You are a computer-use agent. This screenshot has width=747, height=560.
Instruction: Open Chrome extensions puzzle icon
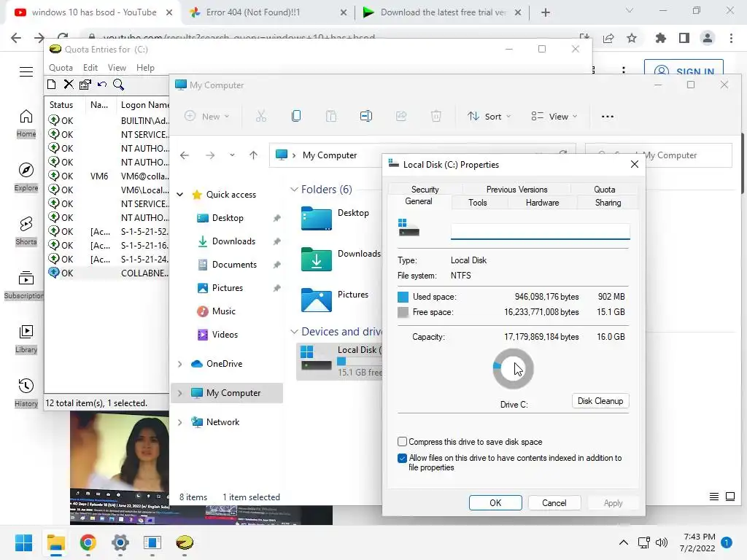coord(660,38)
